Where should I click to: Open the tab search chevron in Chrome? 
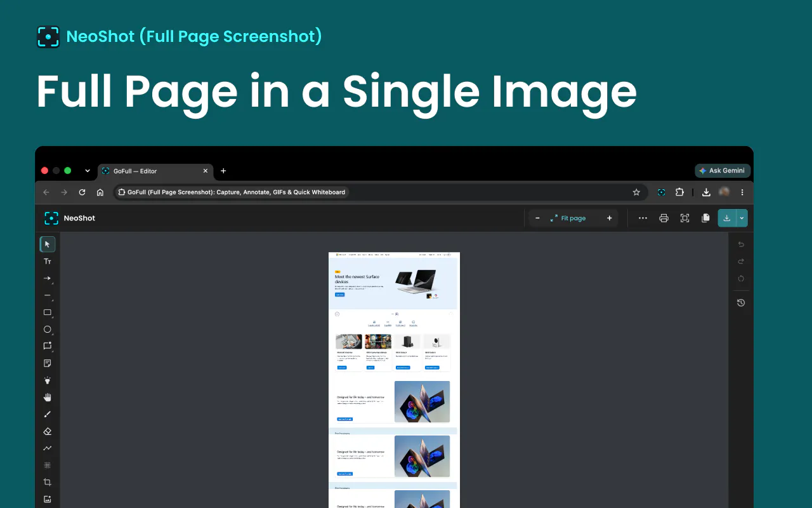click(88, 171)
